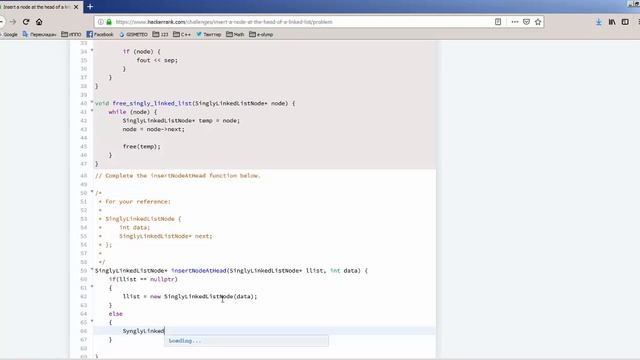The width and height of the screenshot is (640, 360).
Task: Open the Google bookmark
Action: point(9,35)
